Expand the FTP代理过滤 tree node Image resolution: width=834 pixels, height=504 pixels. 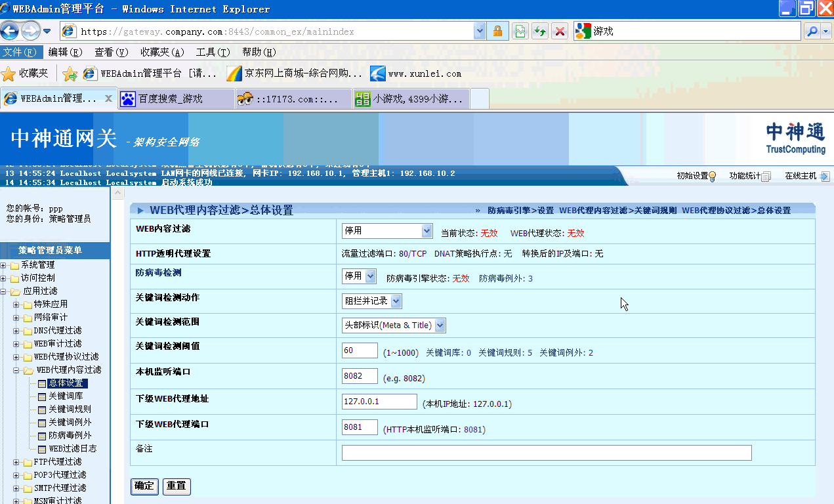[16, 462]
